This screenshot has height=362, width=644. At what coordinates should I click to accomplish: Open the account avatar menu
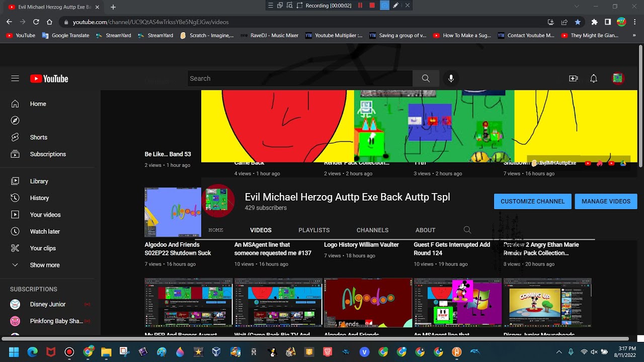(618, 78)
